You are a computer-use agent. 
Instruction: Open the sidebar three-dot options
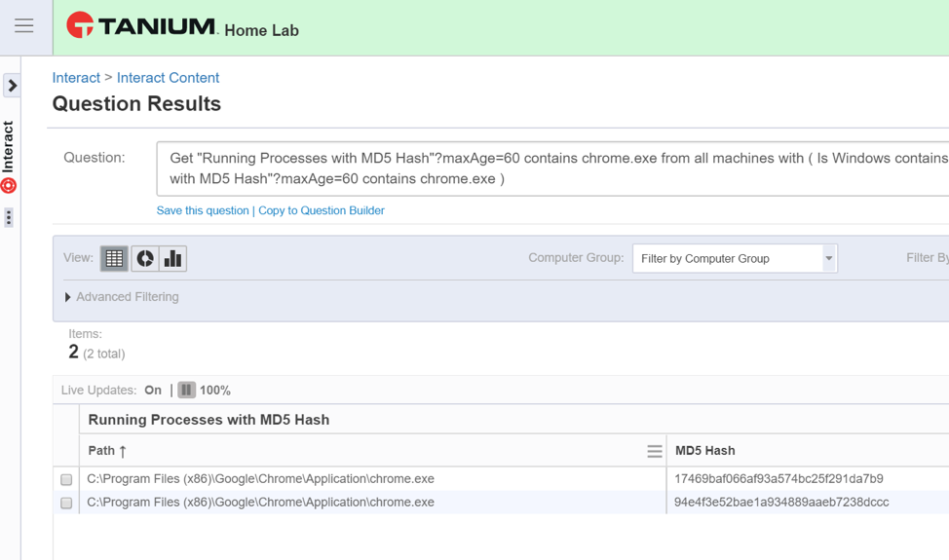click(x=9, y=217)
